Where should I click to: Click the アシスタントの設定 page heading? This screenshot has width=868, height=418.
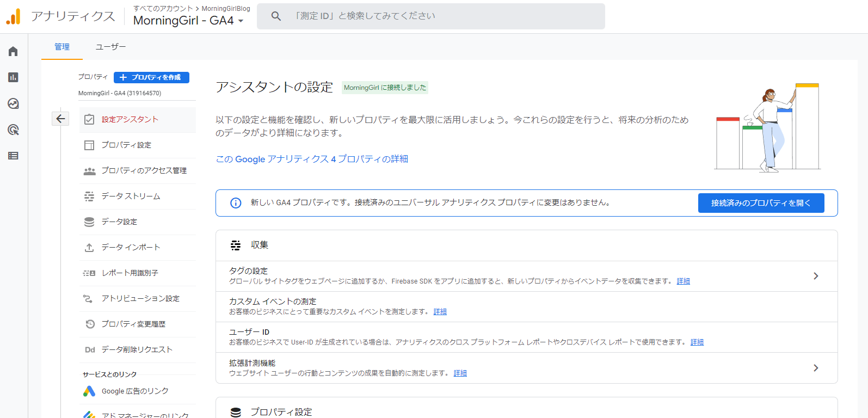click(274, 87)
